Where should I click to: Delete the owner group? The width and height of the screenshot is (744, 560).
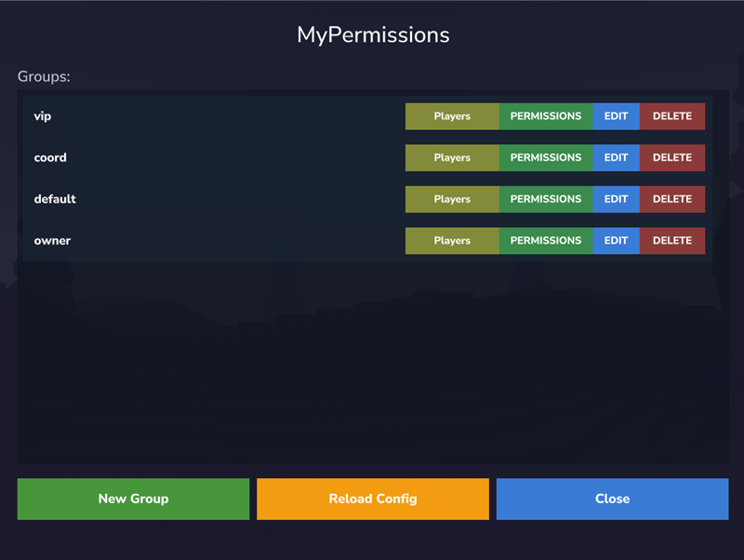pos(671,241)
